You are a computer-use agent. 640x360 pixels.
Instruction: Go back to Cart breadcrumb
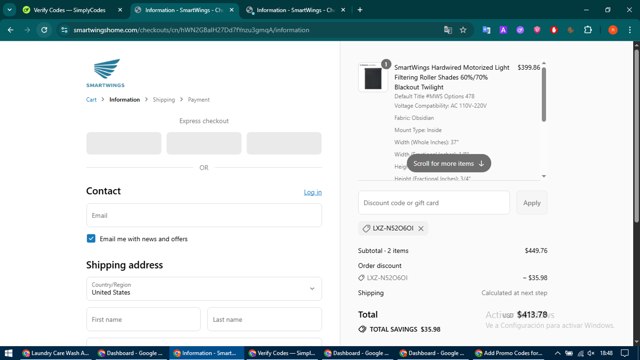click(91, 100)
